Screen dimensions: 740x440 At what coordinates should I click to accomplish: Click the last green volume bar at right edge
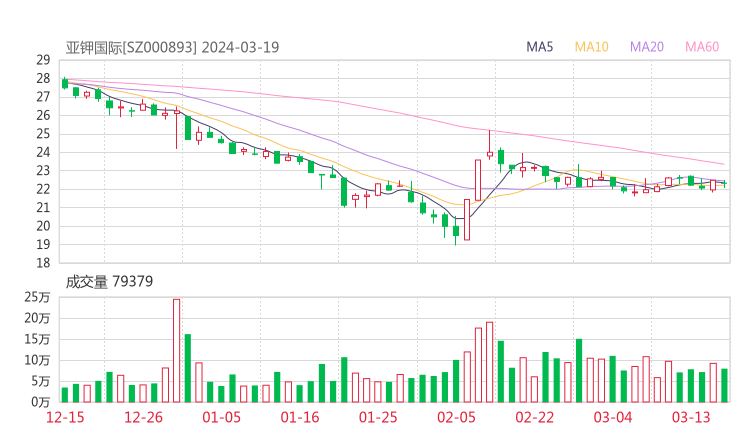[x=724, y=386]
